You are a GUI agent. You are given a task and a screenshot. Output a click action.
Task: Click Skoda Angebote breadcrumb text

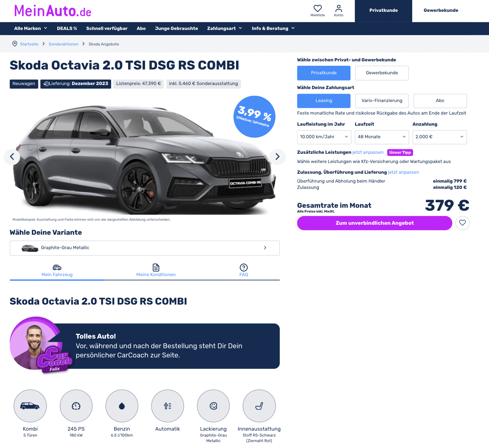(x=104, y=44)
